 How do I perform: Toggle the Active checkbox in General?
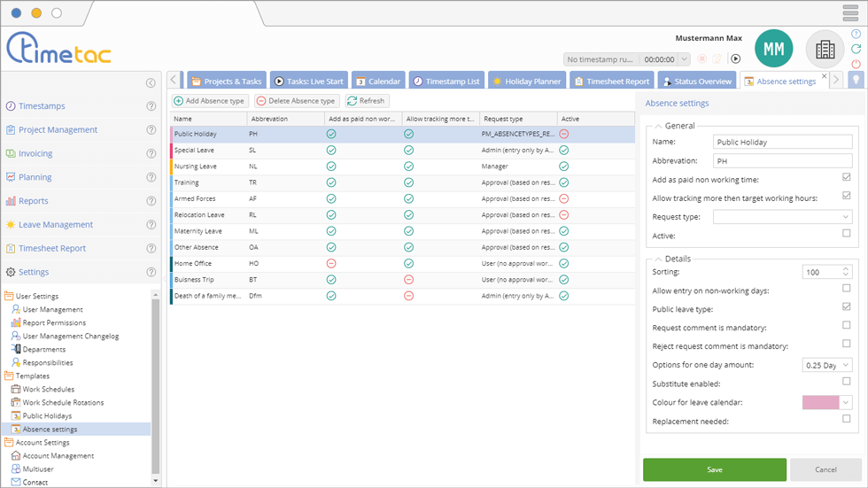(x=846, y=234)
